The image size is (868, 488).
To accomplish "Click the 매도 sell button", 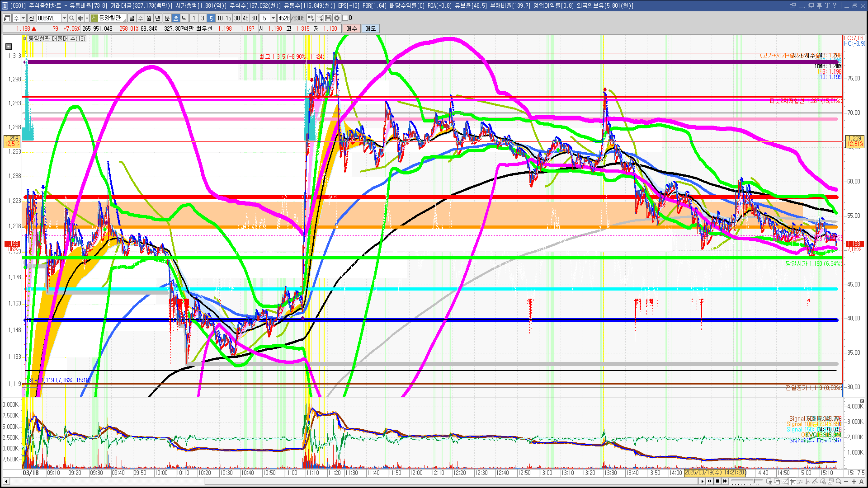I will coord(370,28).
